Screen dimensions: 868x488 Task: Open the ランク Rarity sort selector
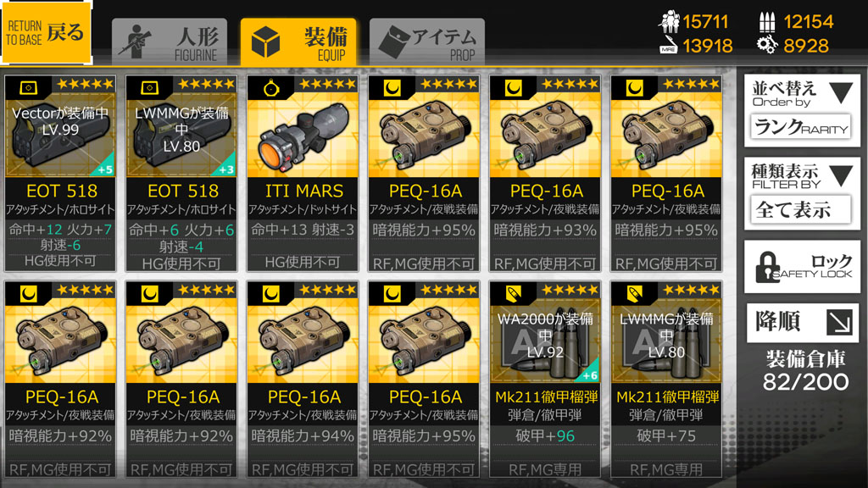point(801,127)
